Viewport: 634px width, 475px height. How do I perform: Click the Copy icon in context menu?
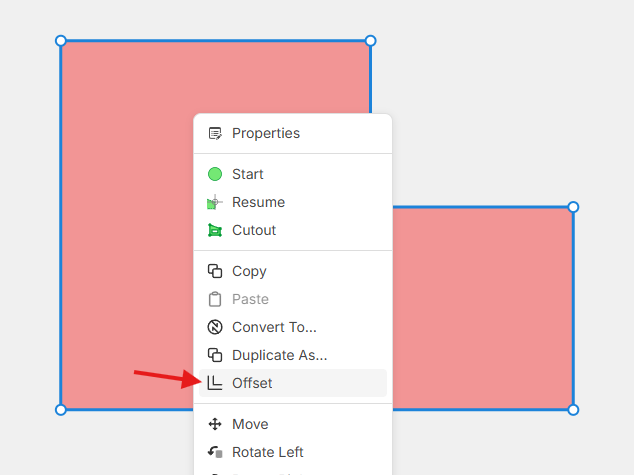214,271
